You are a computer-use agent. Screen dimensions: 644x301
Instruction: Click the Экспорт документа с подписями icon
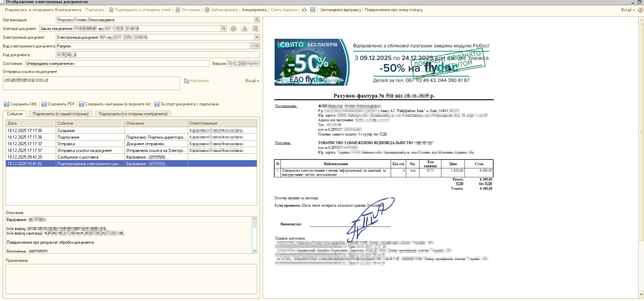[157, 104]
